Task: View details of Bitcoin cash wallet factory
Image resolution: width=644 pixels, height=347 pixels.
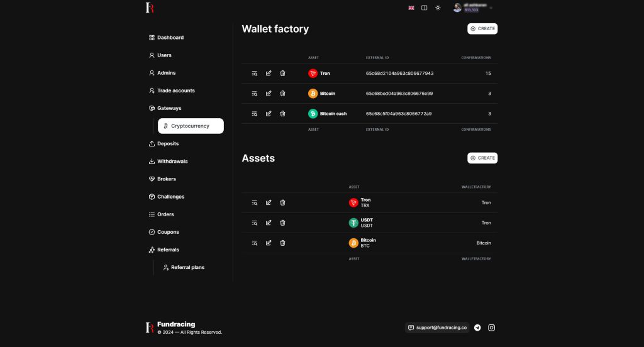Action: pos(255,114)
